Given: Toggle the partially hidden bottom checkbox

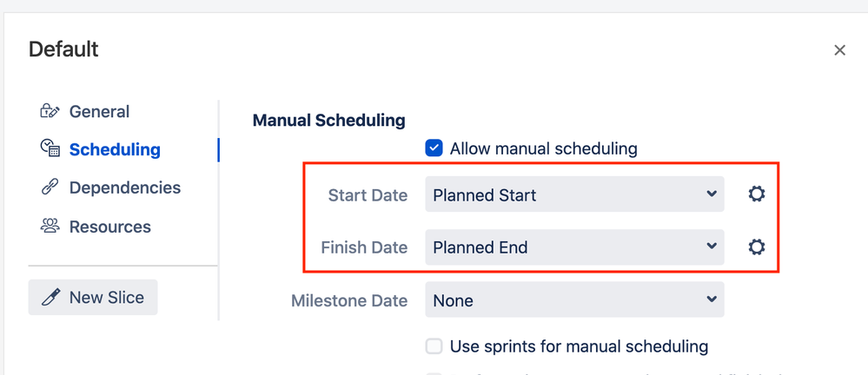Looking at the screenshot, I should point(434,372).
